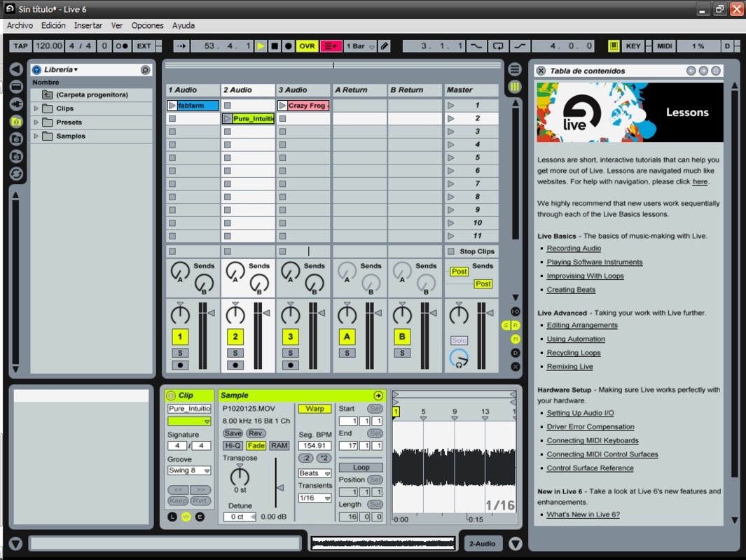This screenshot has height=560, width=746.
Task: Open the Beats warp mode dropdown
Action: tap(315, 473)
